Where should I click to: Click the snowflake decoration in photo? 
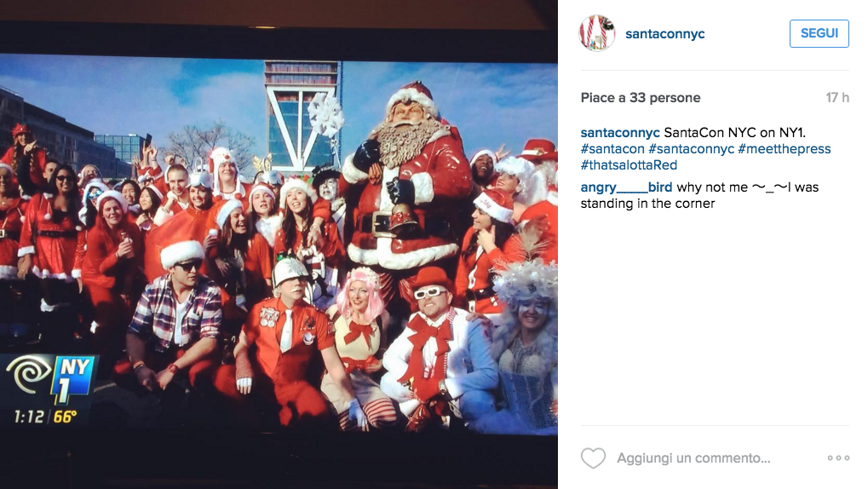325,115
